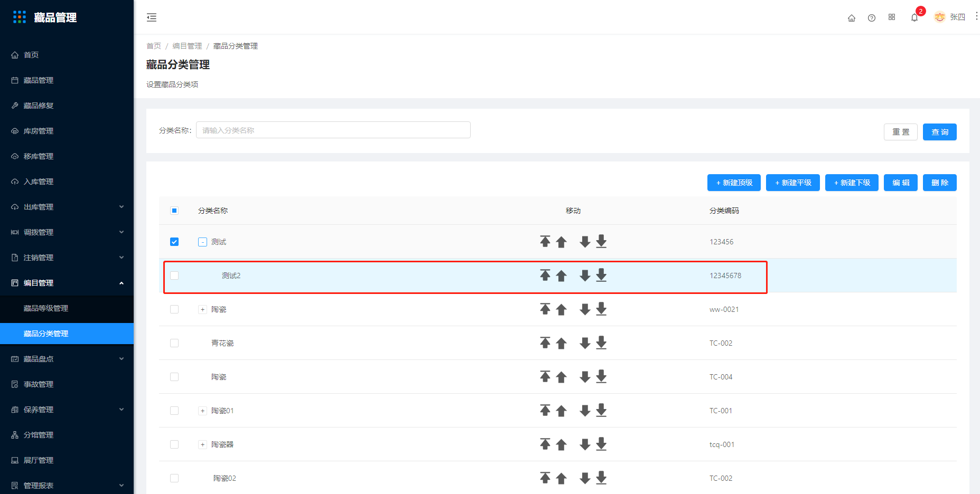
Task: Move 陶瓷02 row to bottom
Action: click(601, 478)
